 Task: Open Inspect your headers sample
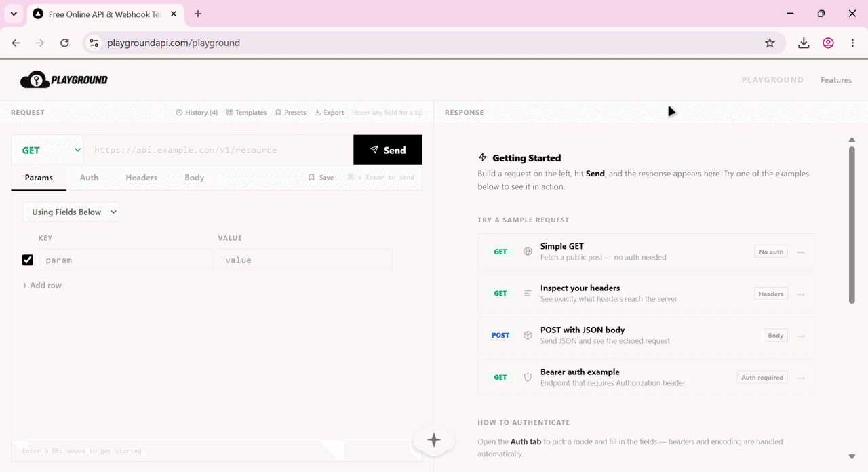[x=646, y=294]
